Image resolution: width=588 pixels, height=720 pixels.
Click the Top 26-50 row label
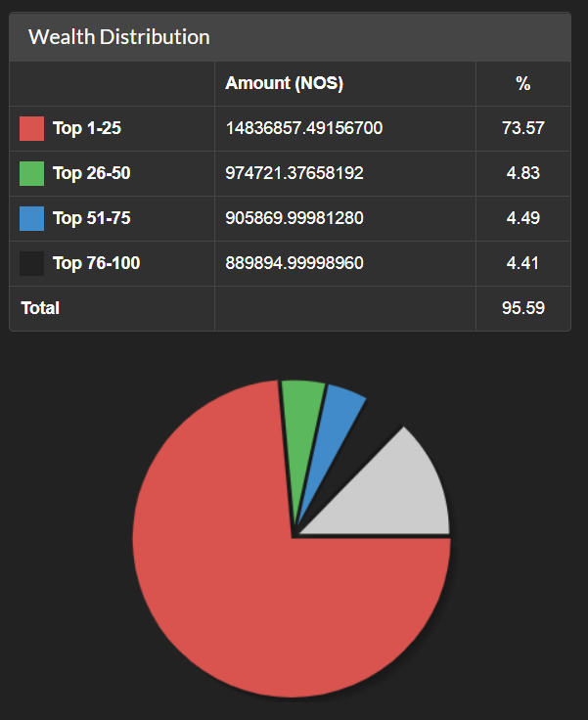[x=91, y=173]
